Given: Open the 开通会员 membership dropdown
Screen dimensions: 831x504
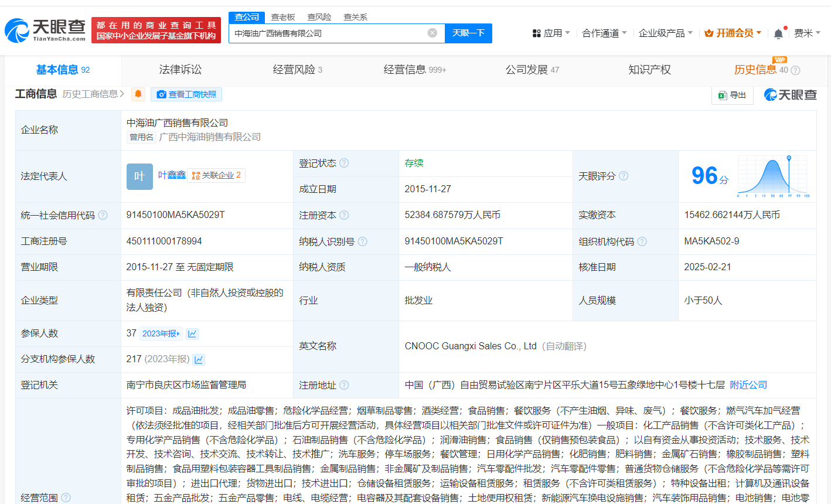Looking at the screenshot, I should 733,33.
